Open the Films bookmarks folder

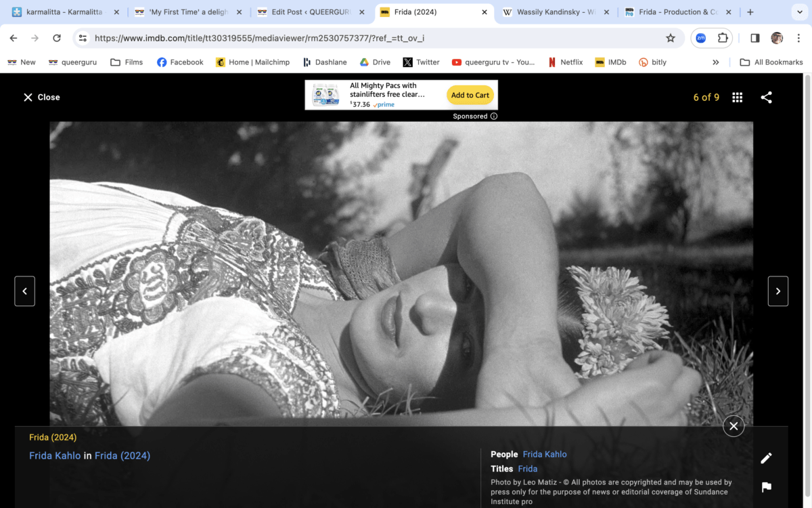click(x=127, y=62)
